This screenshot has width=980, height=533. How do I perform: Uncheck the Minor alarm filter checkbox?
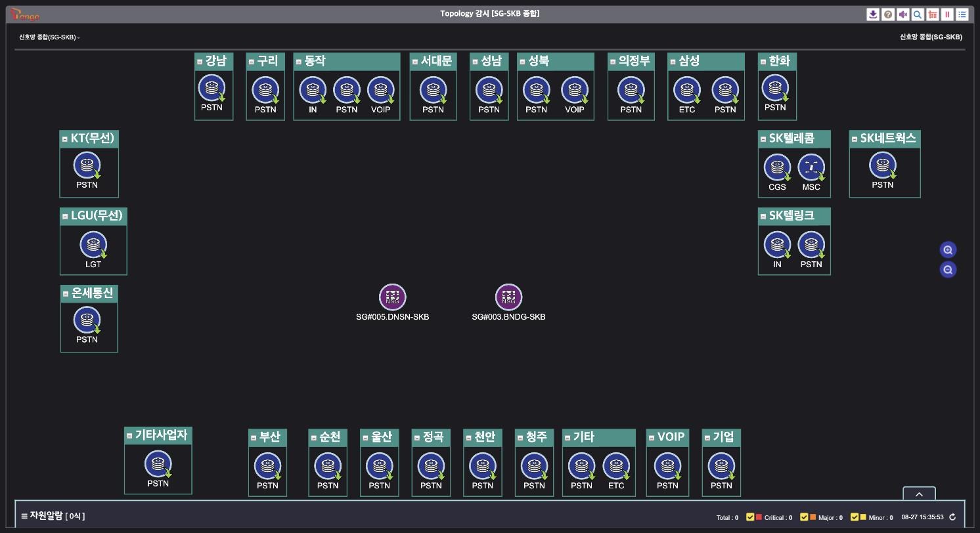855,517
